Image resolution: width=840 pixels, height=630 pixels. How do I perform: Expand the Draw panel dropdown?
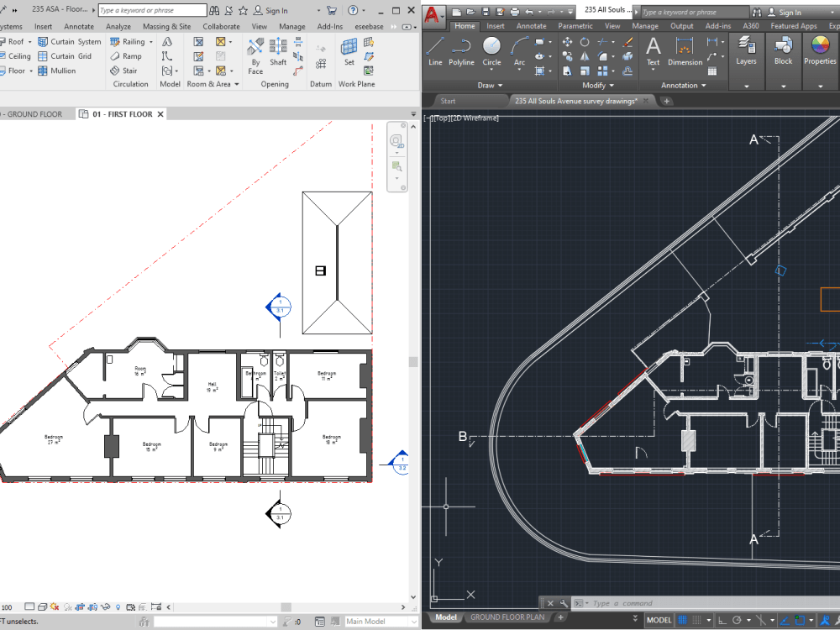pyautogui.click(x=490, y=85)
